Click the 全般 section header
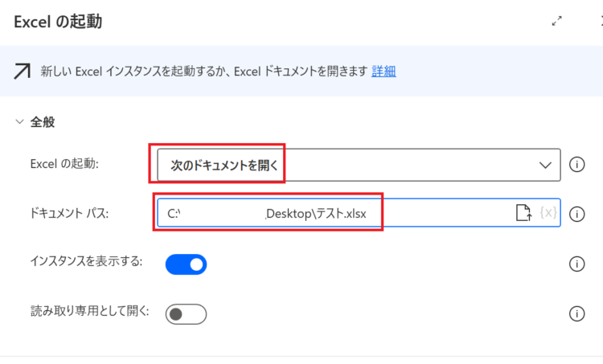 click(43, 122)
